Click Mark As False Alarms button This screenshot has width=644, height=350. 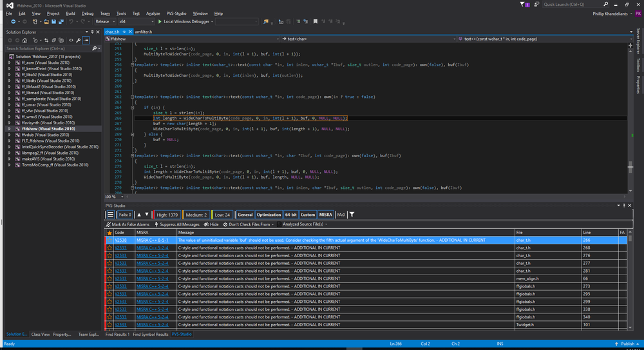click(x=129, y=224)
